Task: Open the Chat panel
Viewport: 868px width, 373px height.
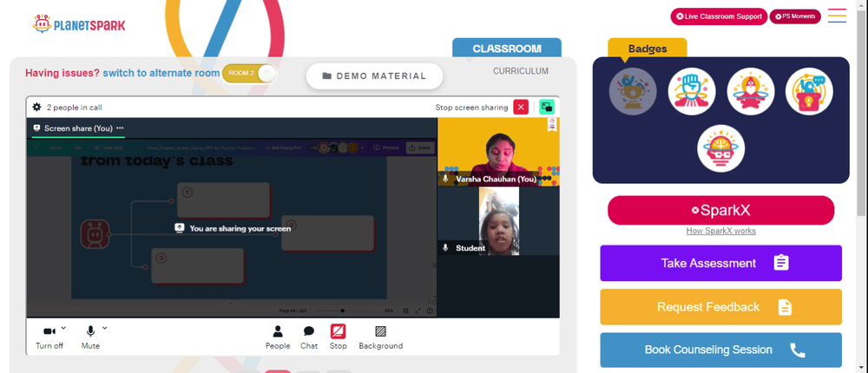Action: pos(309,337)
